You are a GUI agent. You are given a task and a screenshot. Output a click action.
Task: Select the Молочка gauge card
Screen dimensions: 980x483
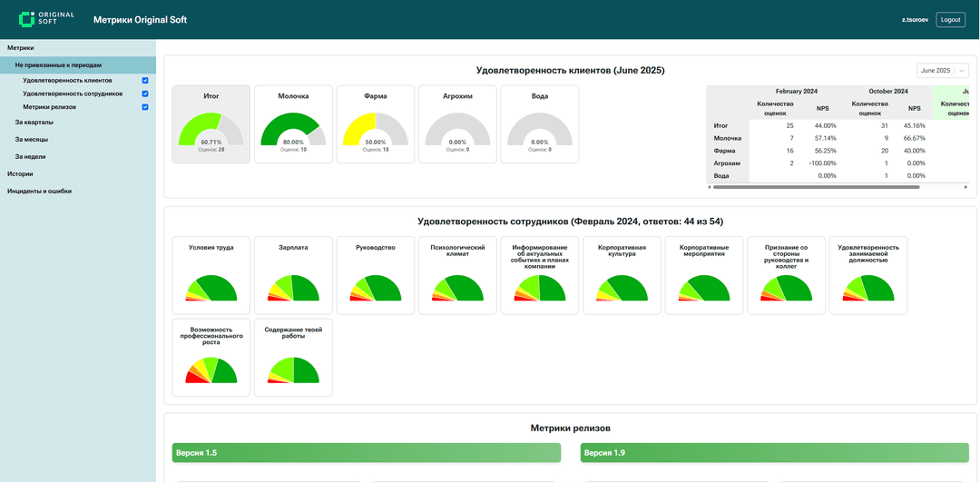pyautogui.click(x=293, y=124)
